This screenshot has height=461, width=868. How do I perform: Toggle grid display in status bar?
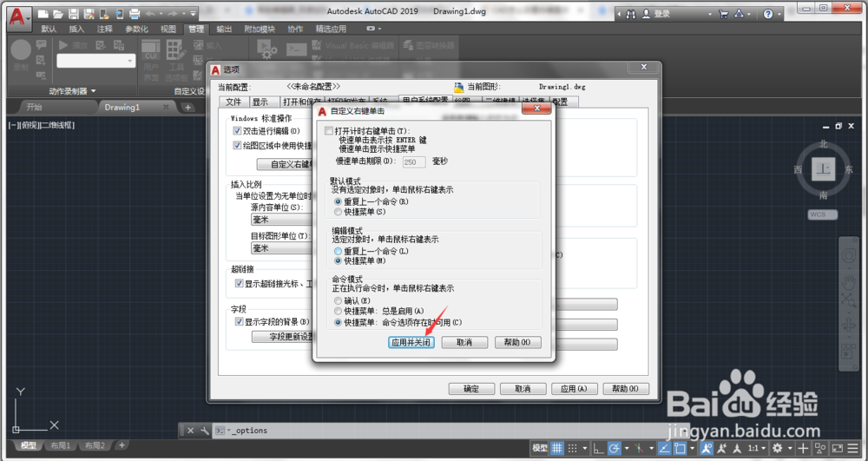(x=557, y=448)
